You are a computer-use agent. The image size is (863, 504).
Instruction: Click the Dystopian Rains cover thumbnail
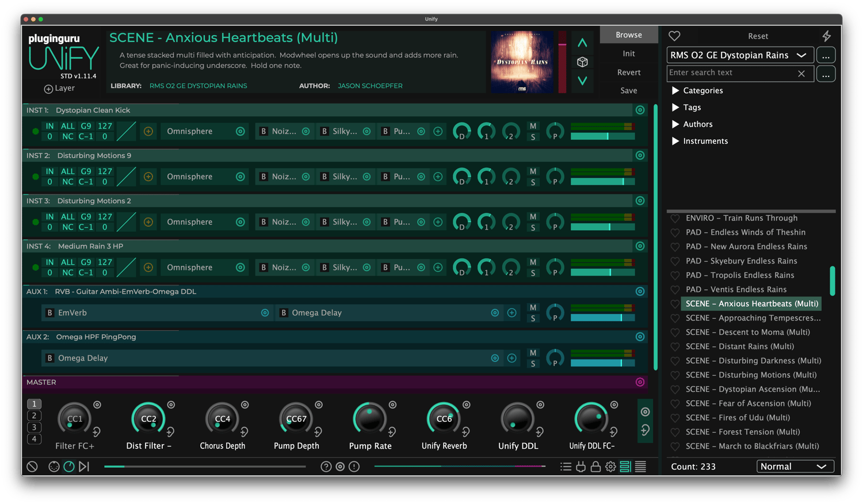click(x=522, y=62)
